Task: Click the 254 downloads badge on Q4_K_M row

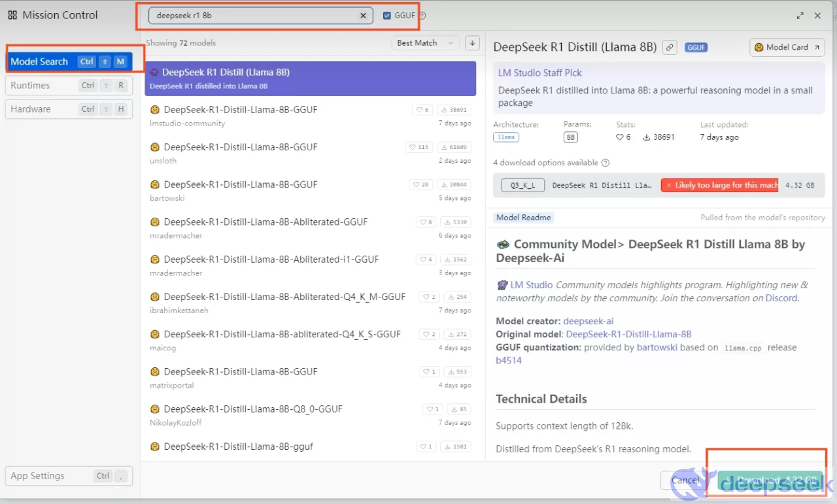Action: (x=458, y=297)
